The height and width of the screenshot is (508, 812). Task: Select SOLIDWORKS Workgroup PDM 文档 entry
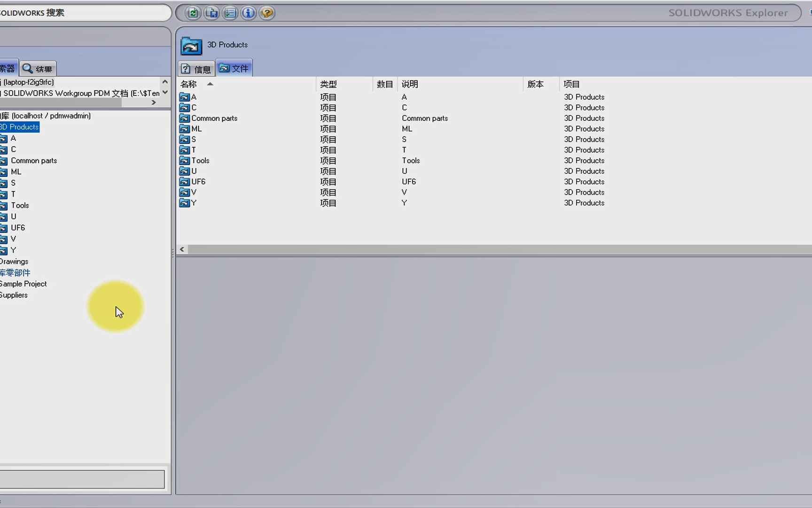80,93
